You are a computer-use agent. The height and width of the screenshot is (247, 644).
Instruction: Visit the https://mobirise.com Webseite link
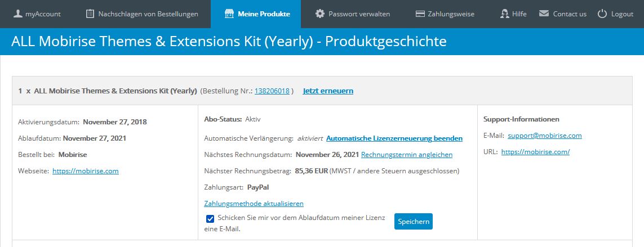point(86,171)
